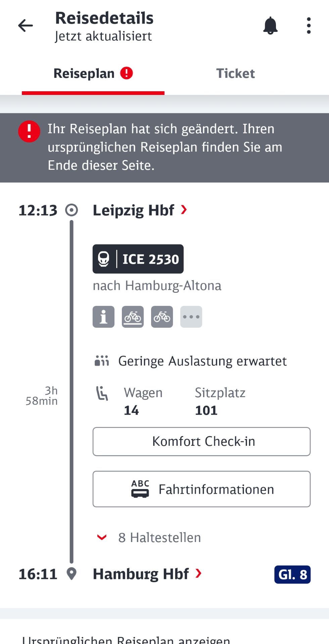329x644 pixels.
Task: Tap the gray info icon under train
Action: pyautogui.click(x=103, y=317)
